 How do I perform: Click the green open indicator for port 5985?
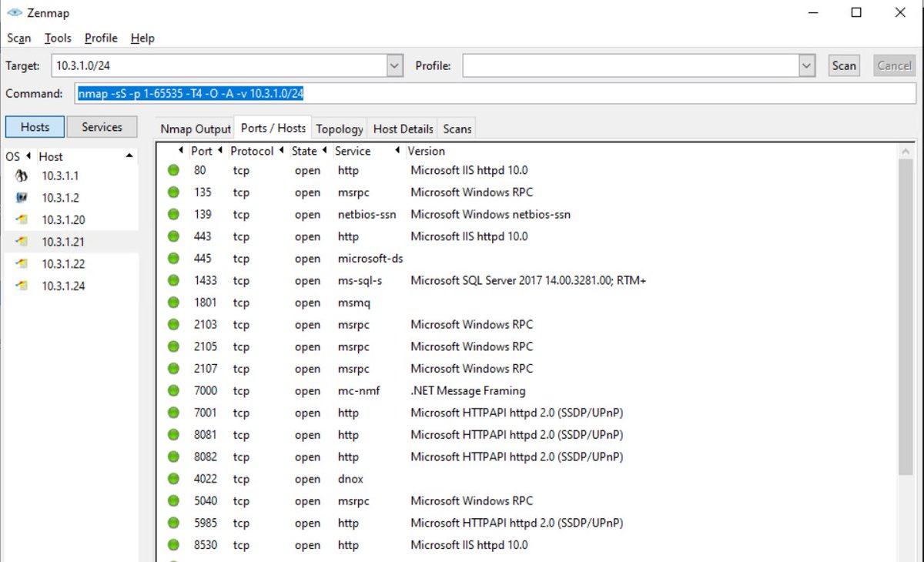(x=174, y=523)
